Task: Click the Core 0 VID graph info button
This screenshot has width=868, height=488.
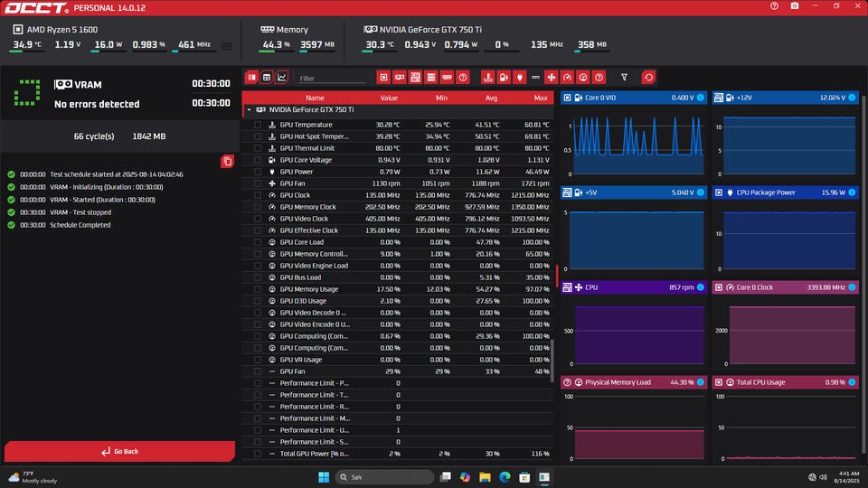Action: click(x=701, y=98)
